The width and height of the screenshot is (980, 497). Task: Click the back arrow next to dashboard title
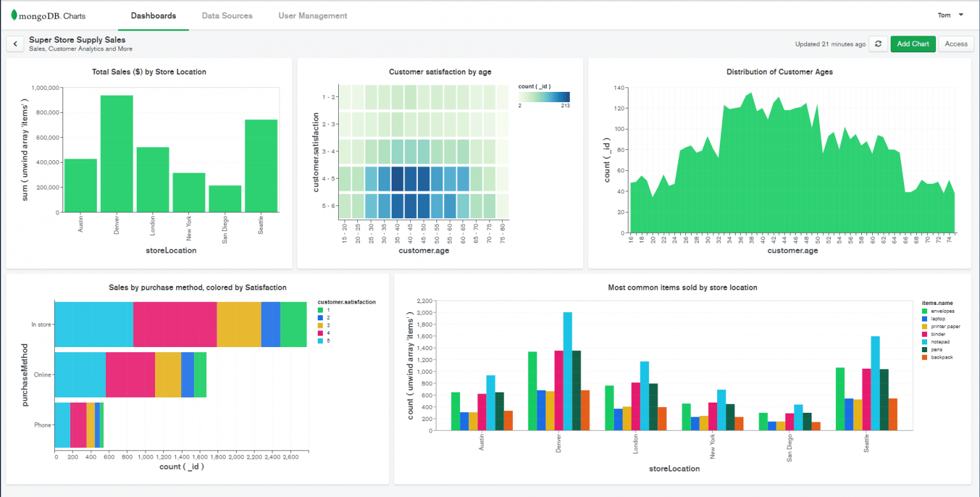click(x=15, y=43)
